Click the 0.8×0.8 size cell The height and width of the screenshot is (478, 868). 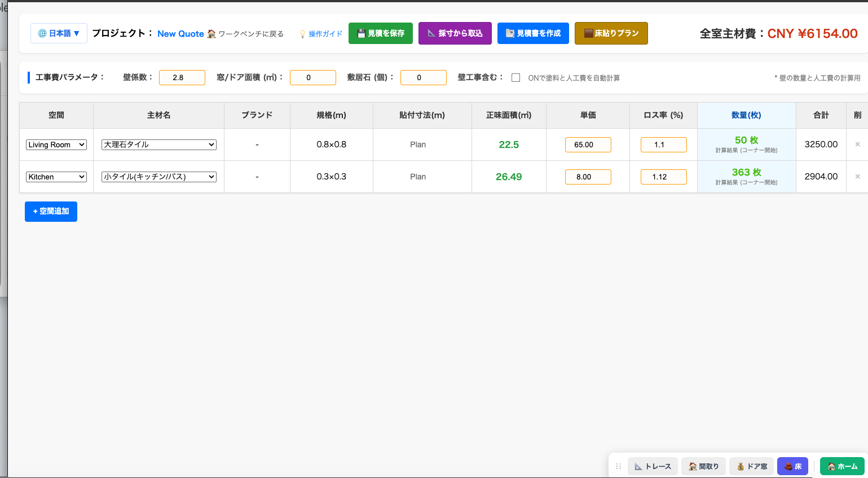pos(332,144)
